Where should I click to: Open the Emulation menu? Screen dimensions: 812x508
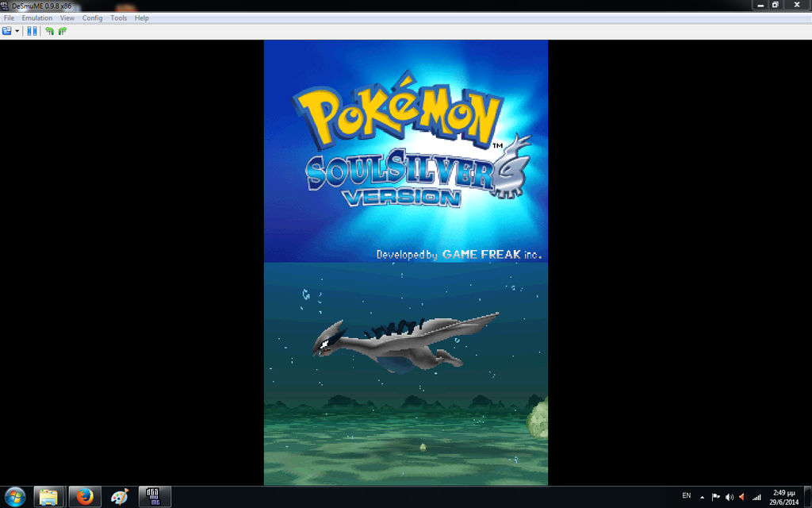point(36,17)
